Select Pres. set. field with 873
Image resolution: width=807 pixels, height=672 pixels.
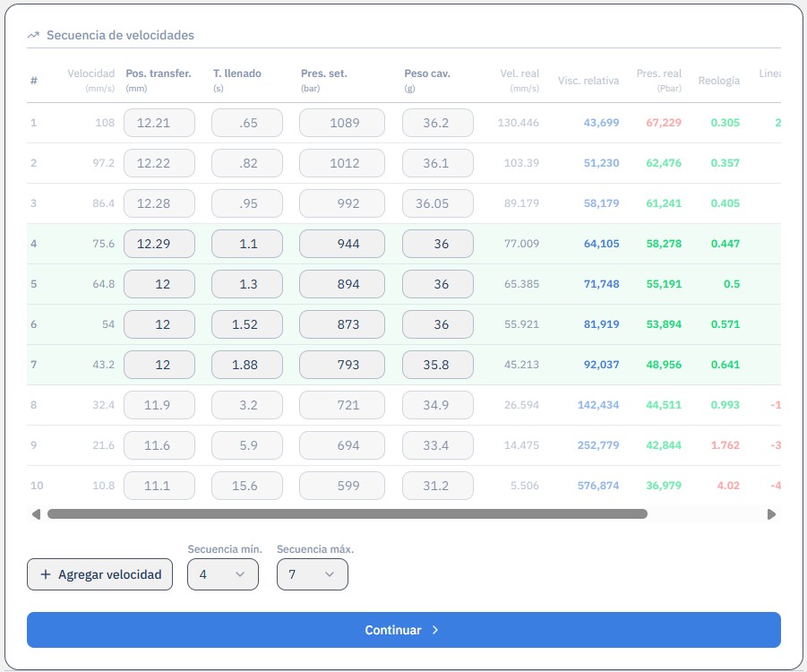(x=342, y=324)
